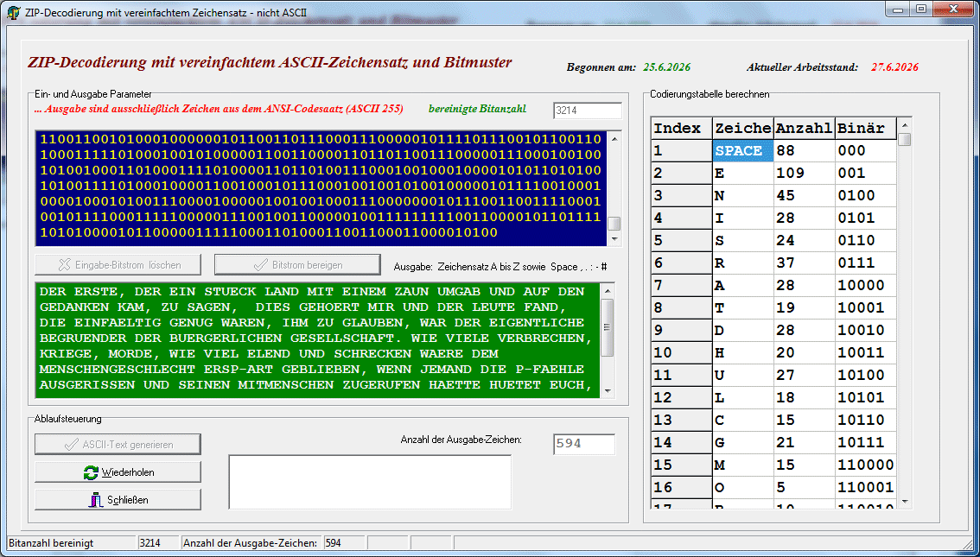980x557 pixels.
Task: Click the current date 27.6.2026
Action: tap(895, 67)
